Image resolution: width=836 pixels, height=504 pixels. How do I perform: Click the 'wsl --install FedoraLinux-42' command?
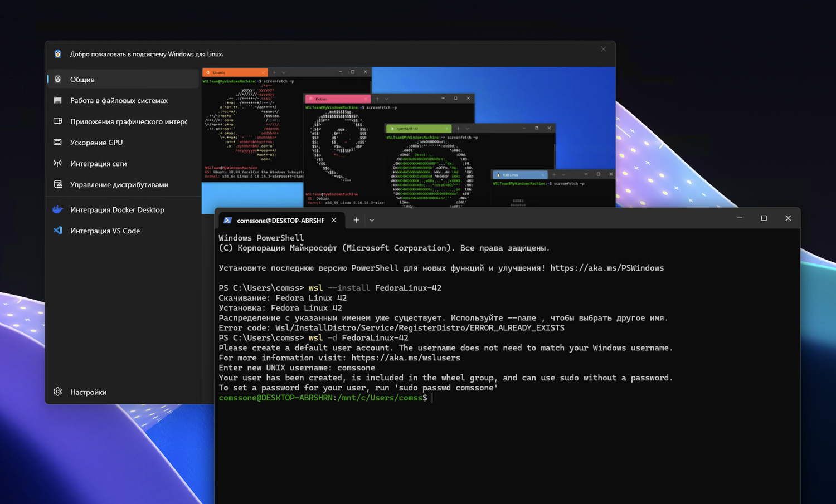[x=375, y=288]
